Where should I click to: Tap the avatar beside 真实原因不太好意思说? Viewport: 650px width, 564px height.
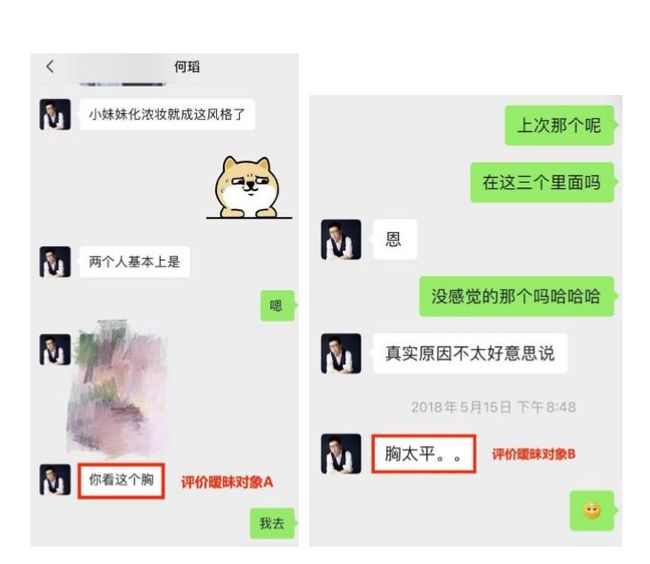pos(341,353)
